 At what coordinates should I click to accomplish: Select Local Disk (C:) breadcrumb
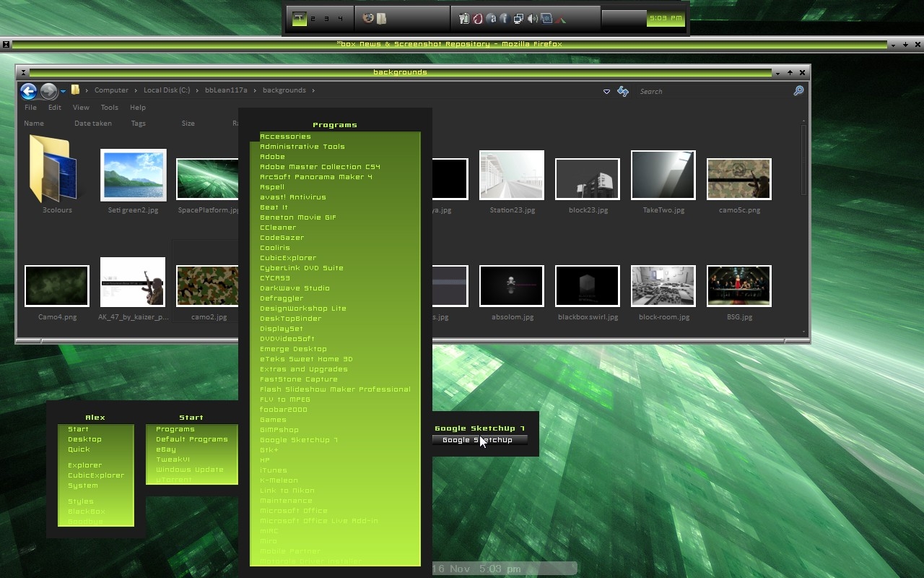[167, 90]
